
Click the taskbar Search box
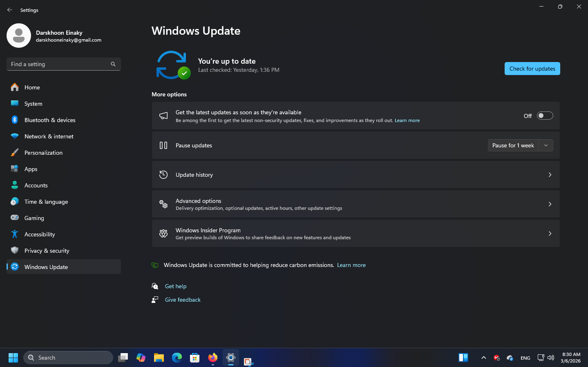tap(68, 358)
